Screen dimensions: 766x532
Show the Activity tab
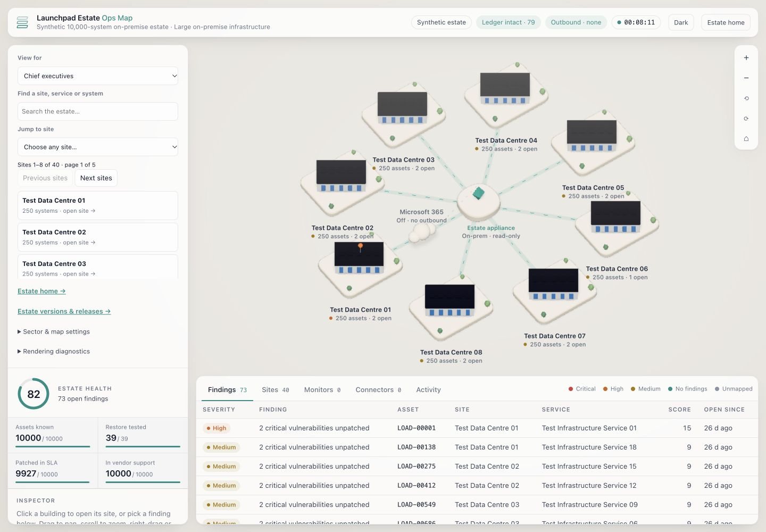point(429,389)
